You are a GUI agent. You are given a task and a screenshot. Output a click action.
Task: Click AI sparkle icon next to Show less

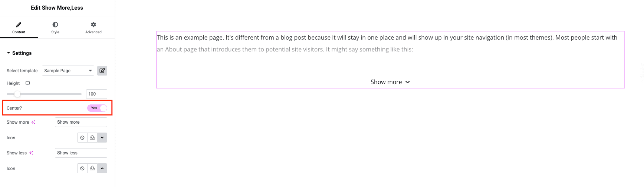[x=31, y=153]
